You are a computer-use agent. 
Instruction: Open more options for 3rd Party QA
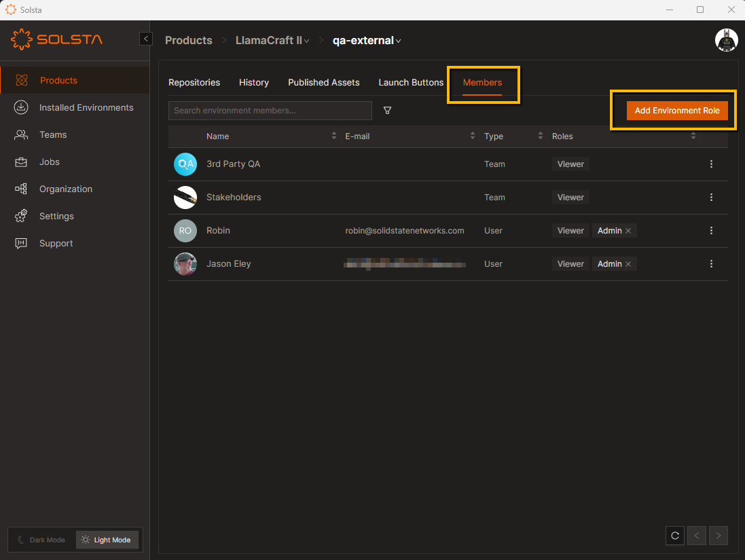point(711,164)
